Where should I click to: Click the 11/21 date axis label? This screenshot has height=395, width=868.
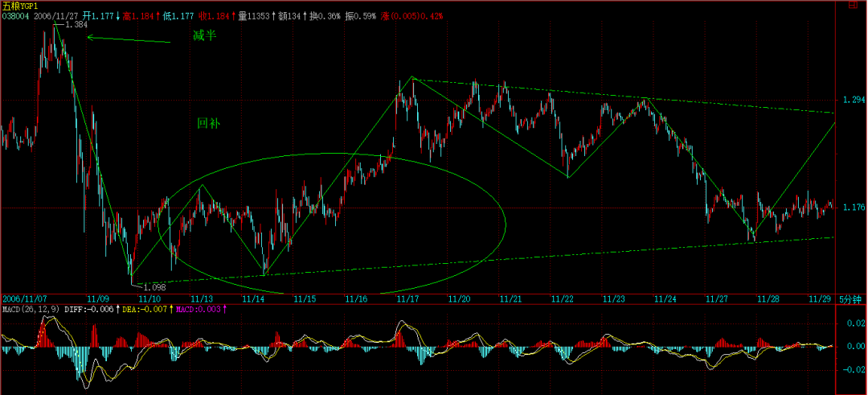[511, 298]
